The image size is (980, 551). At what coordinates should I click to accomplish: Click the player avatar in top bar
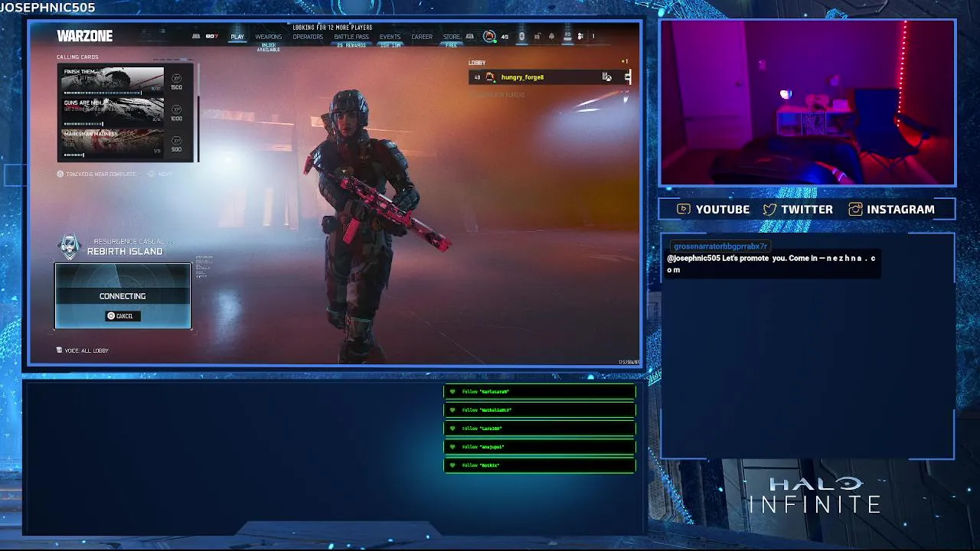489,36
